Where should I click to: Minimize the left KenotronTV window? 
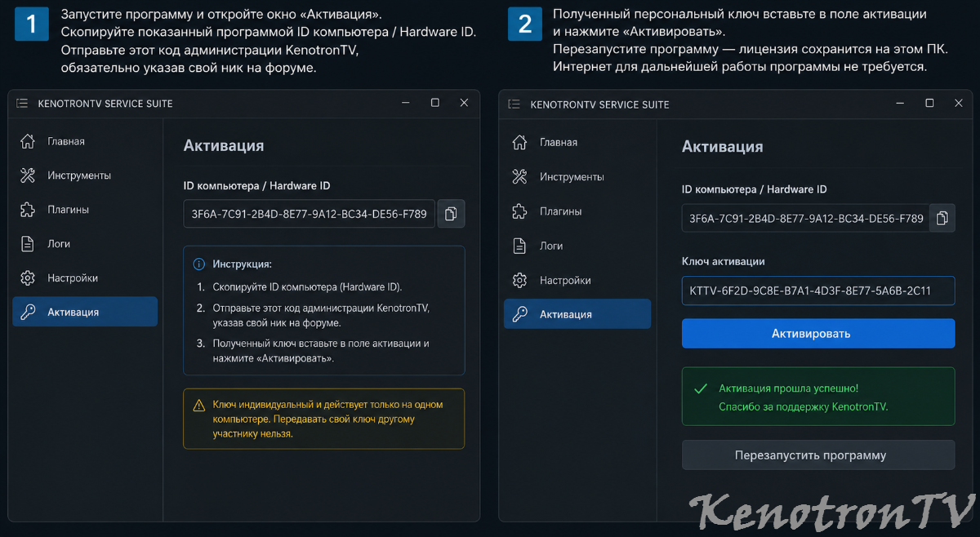tap(406, 103)
